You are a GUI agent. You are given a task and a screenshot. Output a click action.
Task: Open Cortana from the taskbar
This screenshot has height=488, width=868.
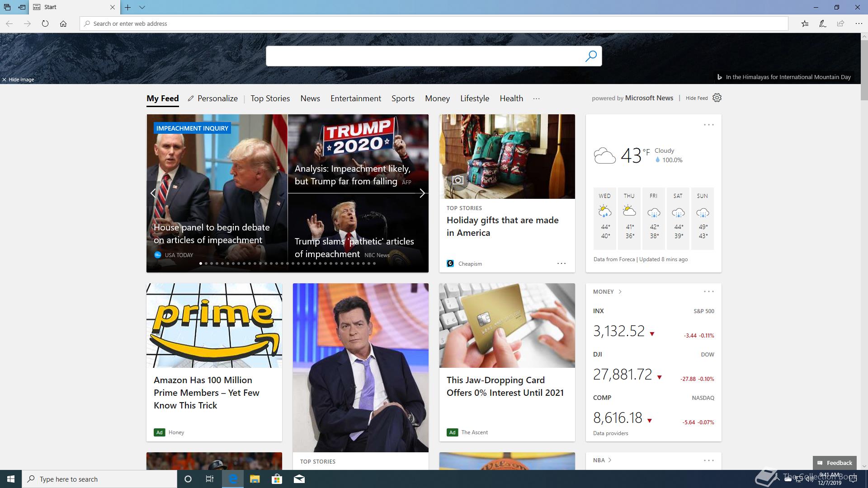click(188, 479)
